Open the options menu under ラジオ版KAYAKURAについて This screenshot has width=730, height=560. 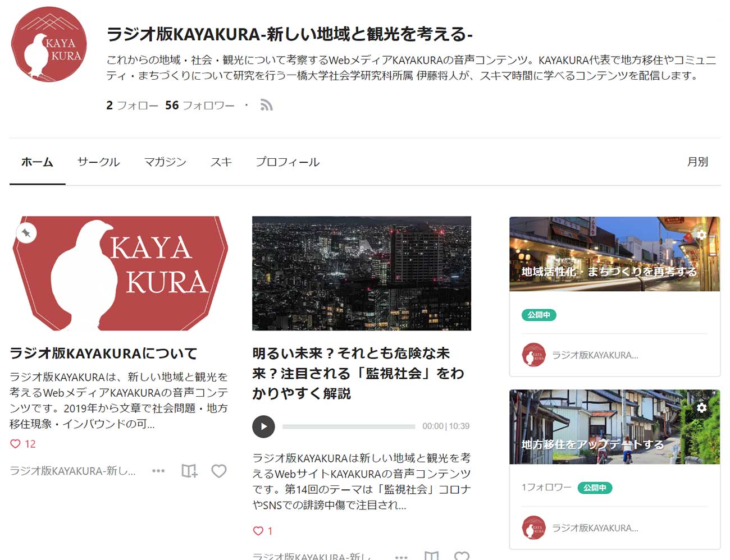click(x=158, y=471)
